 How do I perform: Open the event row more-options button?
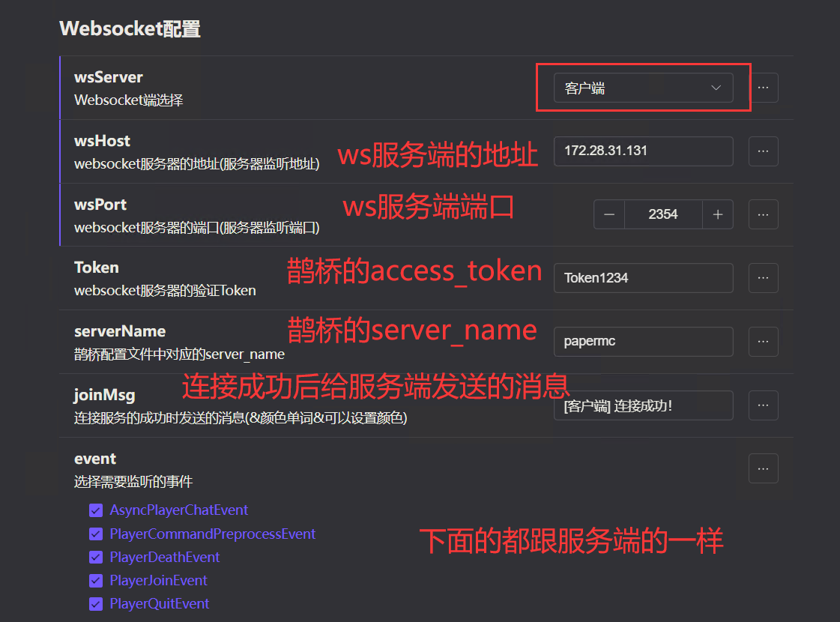click(x=763, y=468)
